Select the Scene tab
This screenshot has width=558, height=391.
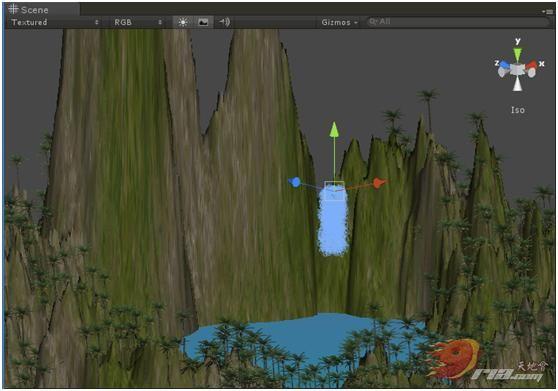point(42,10)
